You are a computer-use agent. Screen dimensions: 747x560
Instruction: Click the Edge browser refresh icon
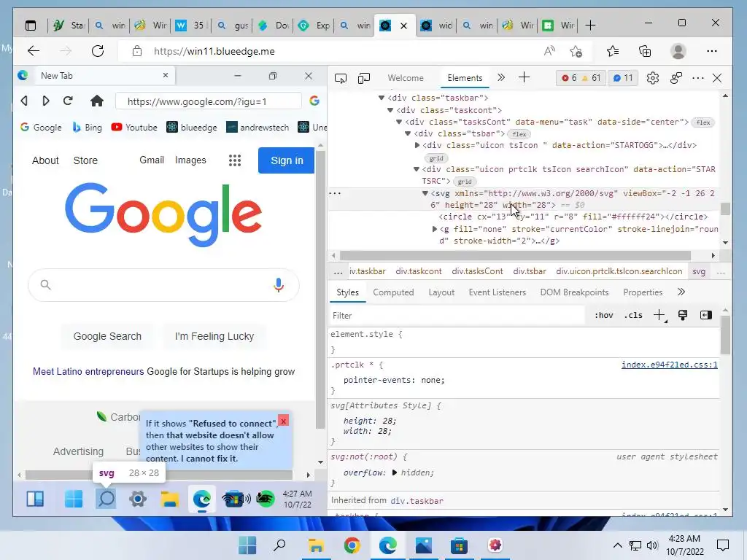pos(98,51)
